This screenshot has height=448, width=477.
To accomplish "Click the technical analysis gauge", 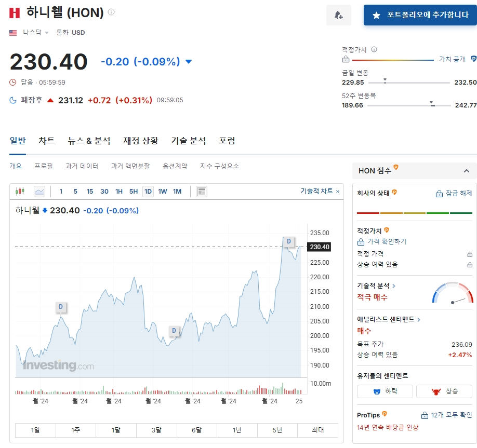I will pyautogui.click(x=453, y=293).
